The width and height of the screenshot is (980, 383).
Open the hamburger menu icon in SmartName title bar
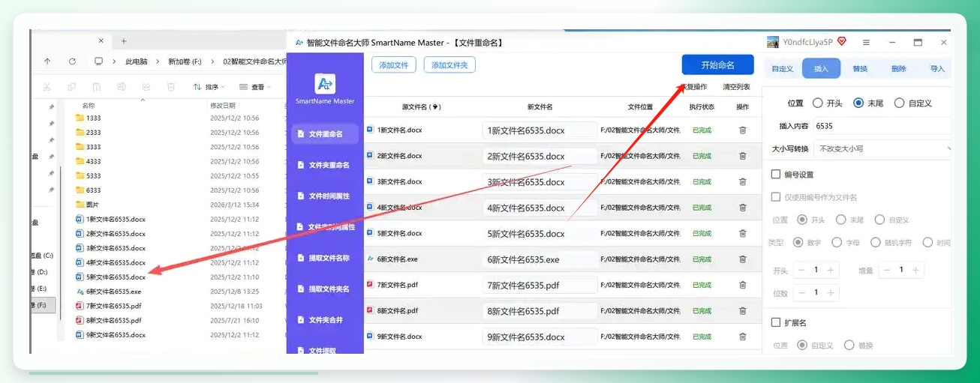point(866,43)
